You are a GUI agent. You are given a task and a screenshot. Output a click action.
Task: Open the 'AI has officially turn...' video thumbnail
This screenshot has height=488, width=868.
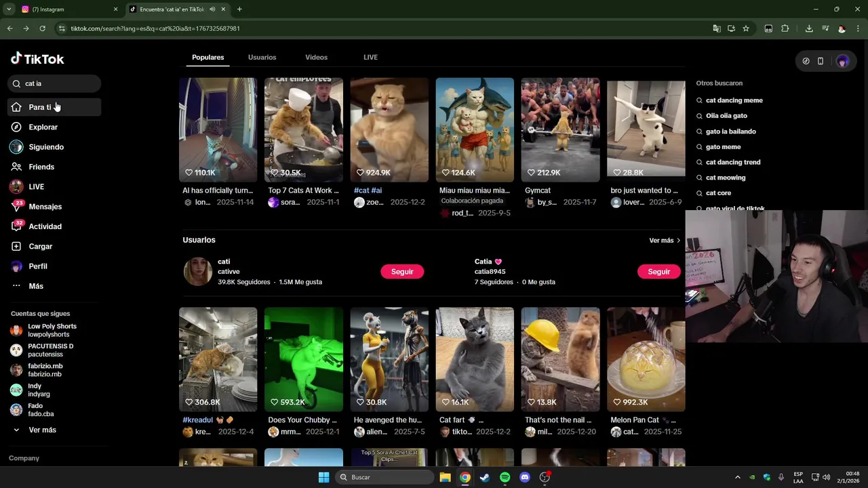tap(218, 129)
